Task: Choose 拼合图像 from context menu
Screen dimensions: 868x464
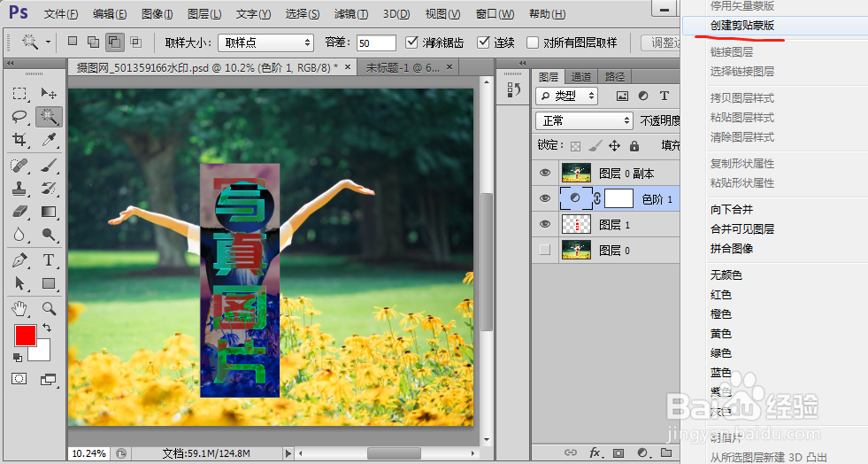Action: 731,248
